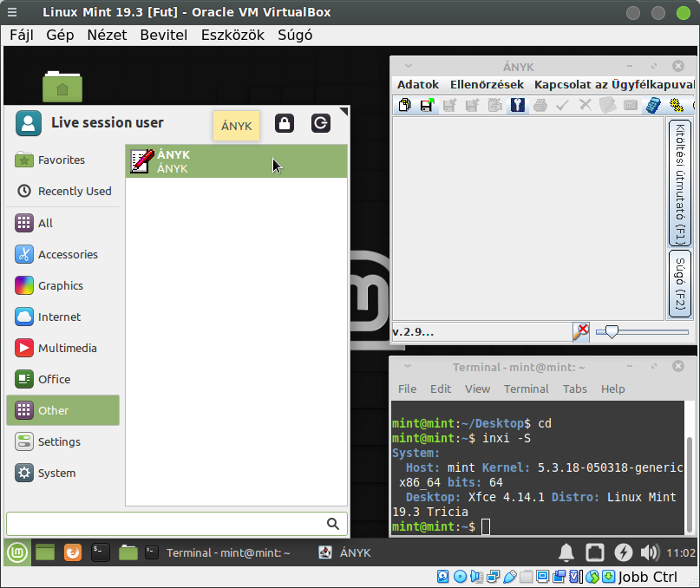Click the copy-documents icon in ÁNYK toolbar
The image size is (700, 588).
(x=405, y=105)
